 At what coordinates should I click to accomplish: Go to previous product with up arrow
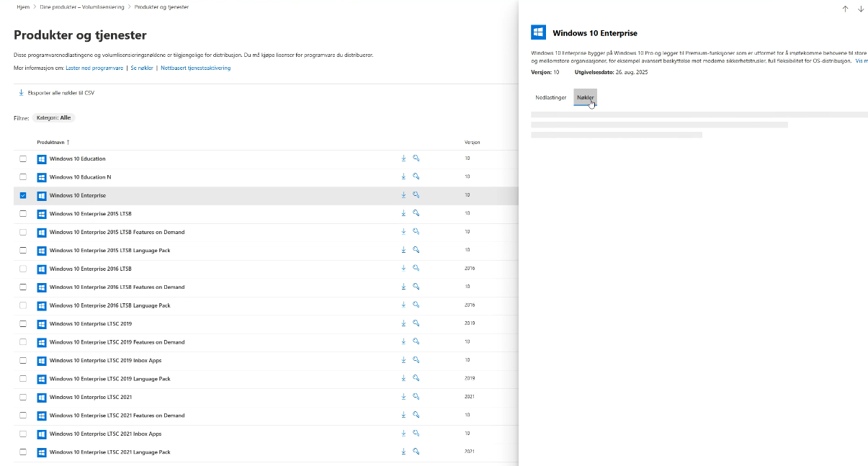tap(845, 9)
